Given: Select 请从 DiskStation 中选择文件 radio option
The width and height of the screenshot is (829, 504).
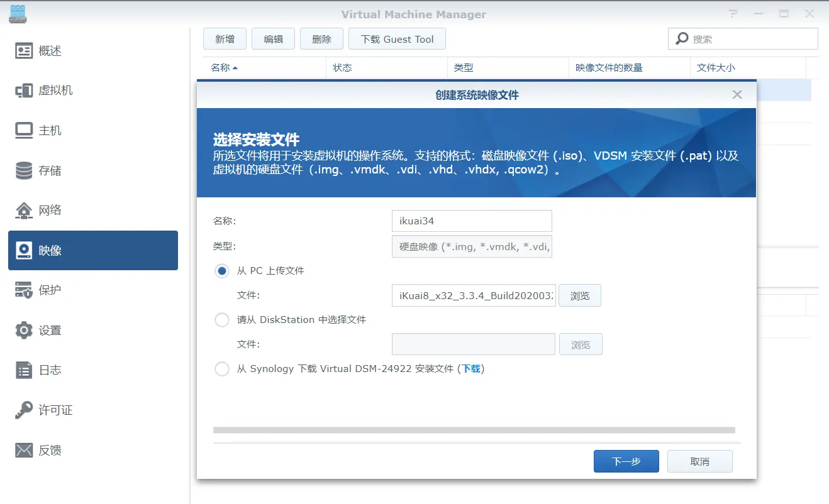Looking at the screenshot, I should [x=222, y=320].
